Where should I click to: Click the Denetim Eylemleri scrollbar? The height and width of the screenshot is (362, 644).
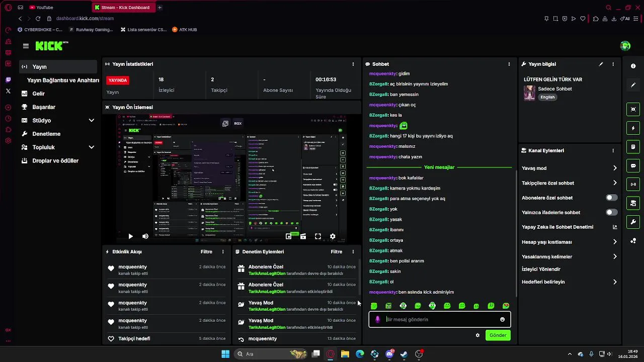point(359,278)
